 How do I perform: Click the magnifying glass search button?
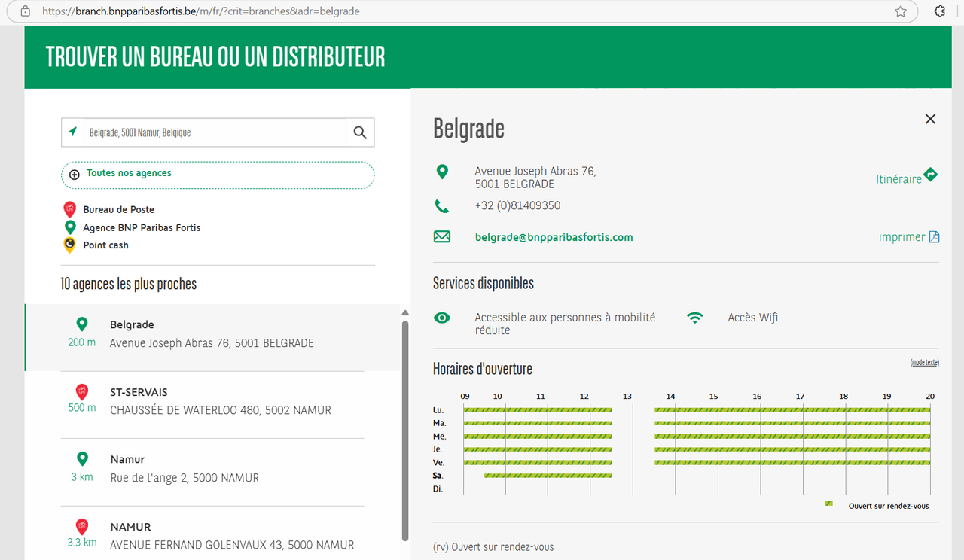coord(360,132)
